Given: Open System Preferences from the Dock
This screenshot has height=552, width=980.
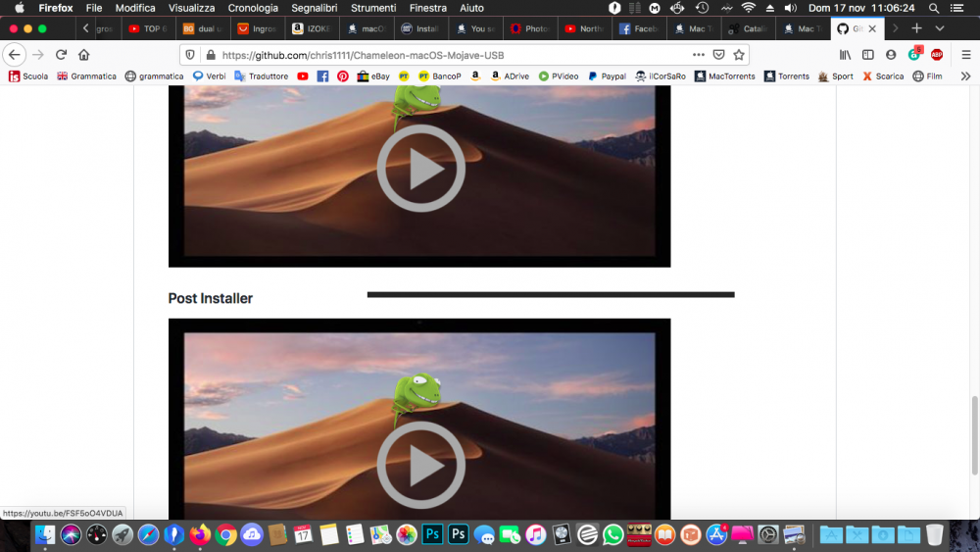Looking at the screenshot, I should (768, 535).
